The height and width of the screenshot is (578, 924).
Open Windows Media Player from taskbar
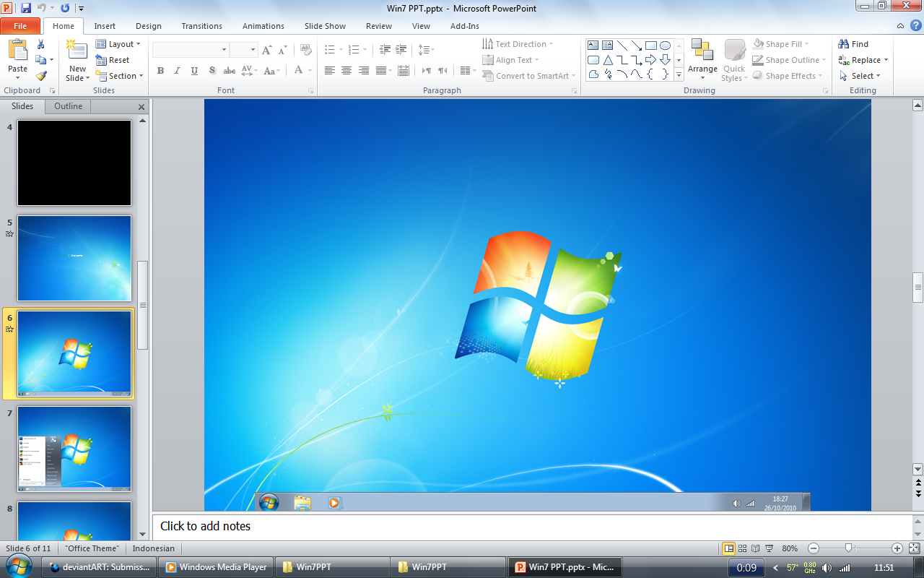(216, 567)
